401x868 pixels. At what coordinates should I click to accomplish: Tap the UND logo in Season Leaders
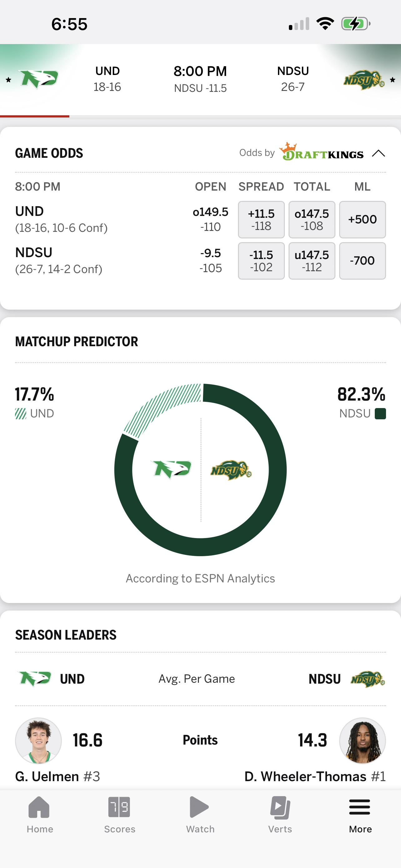tap(35, 679)
